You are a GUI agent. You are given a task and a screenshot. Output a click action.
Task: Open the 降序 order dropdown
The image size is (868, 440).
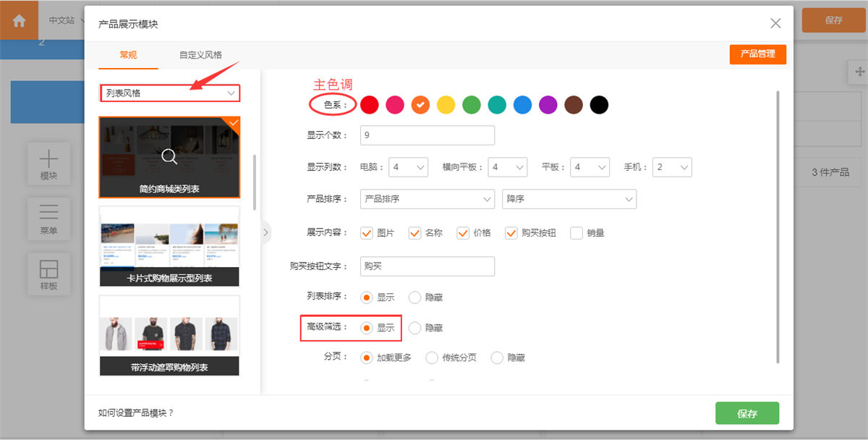(x=569, y=199)
